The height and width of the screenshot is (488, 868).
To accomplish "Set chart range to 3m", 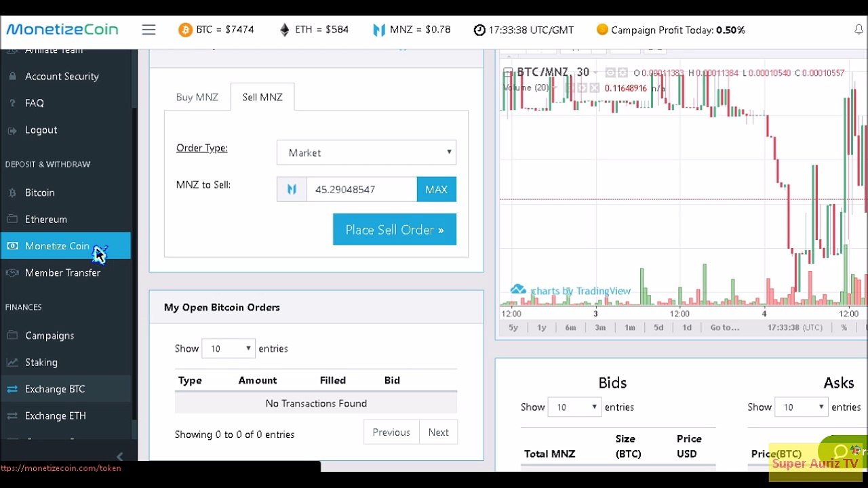I will point(600,327).
